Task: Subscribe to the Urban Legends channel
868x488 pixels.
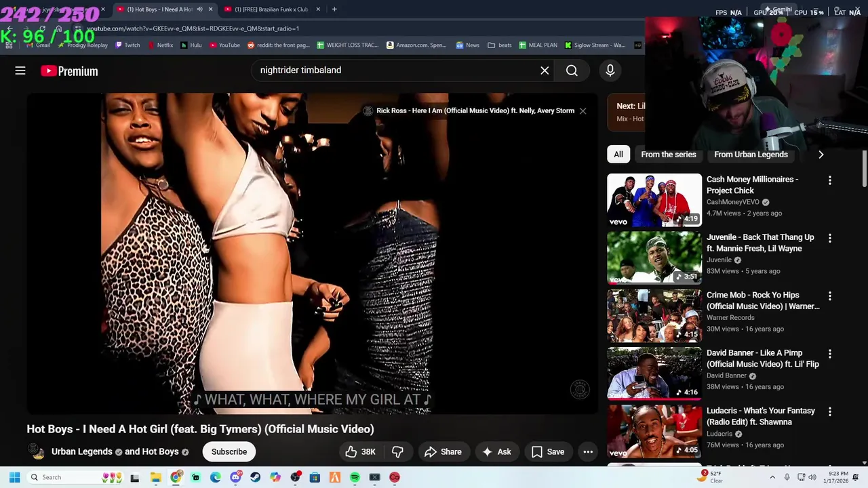Action: click(229, 451)
